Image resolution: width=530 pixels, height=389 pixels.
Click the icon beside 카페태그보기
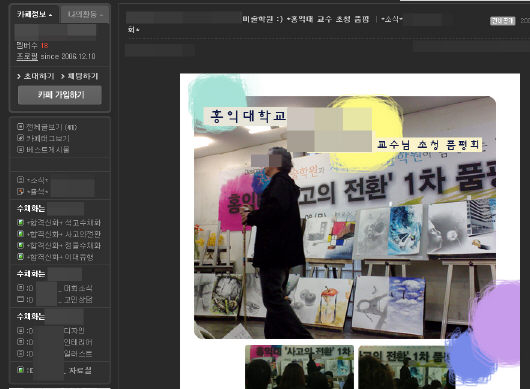20,138
